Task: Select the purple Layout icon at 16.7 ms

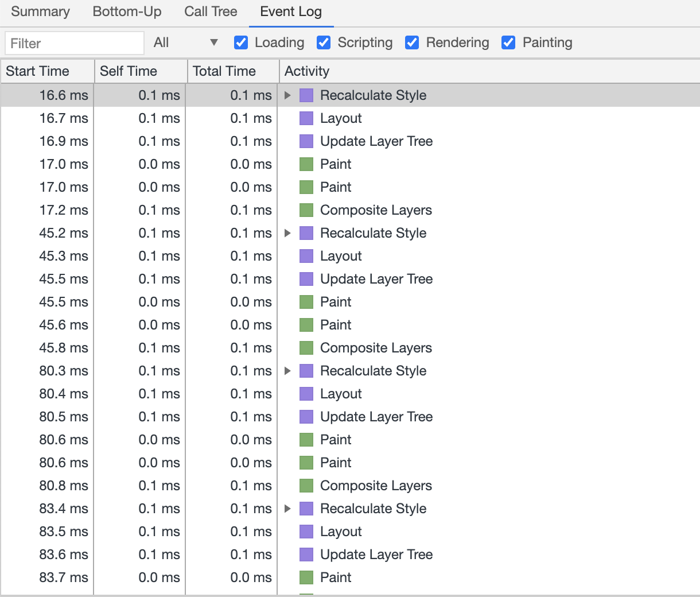Action: click(306, 118)
